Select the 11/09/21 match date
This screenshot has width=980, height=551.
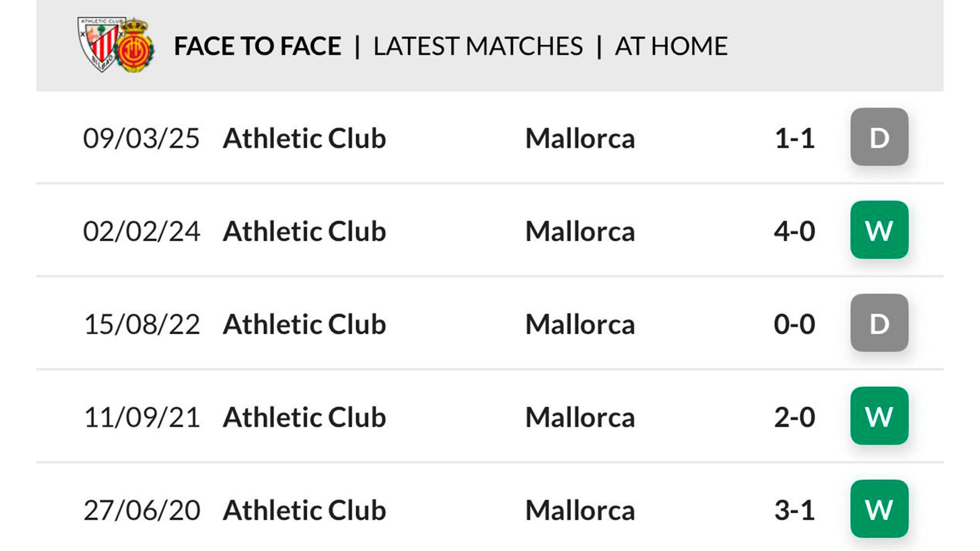coord(141,417)
